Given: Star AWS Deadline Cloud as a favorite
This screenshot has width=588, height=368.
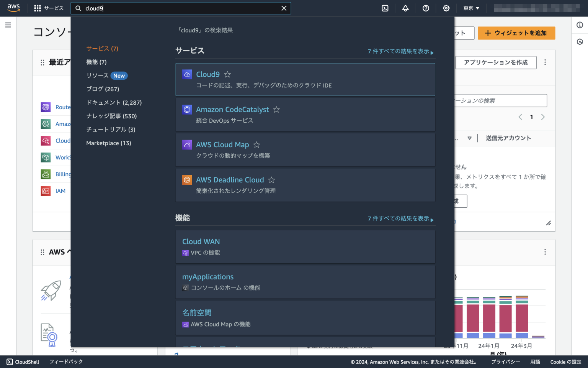Looking at the screenshot, I should (x=272, y=180).
